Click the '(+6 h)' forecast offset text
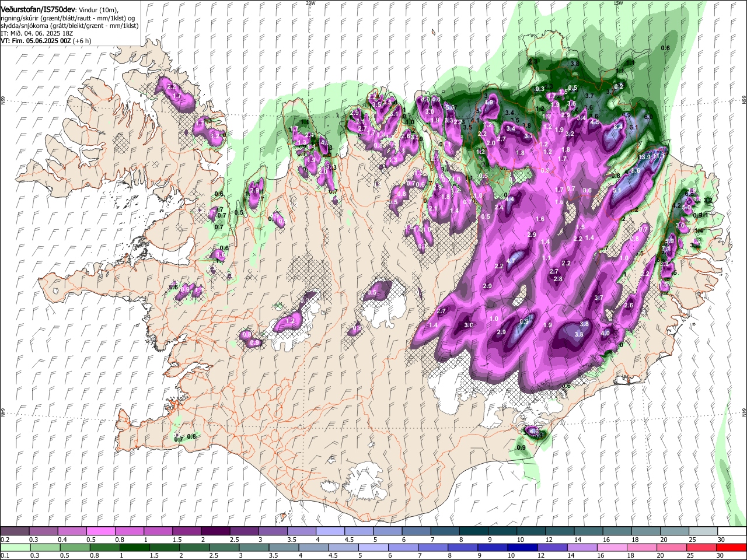The width and height of the screenshot is (747, 560). (82, 41)
